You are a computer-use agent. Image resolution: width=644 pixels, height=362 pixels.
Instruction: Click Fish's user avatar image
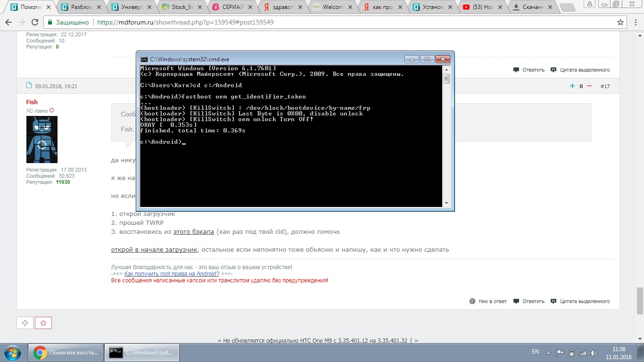pos(42,140)
